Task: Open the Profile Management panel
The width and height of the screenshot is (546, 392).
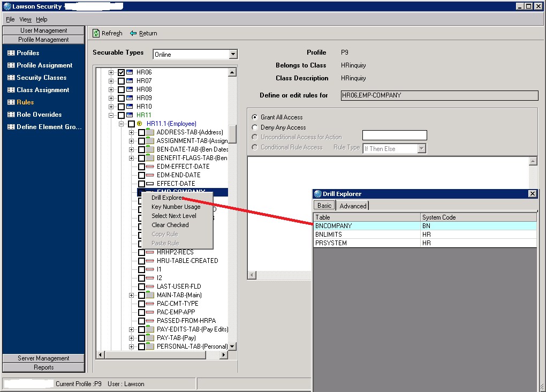Action: click(x=43, y=40)
